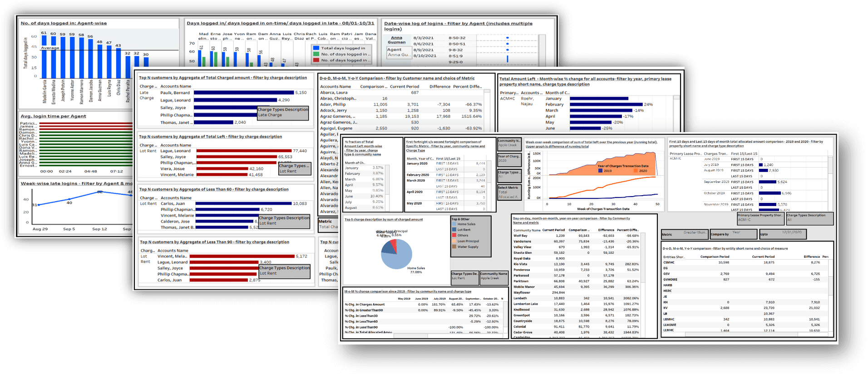
Task: Open the Compare by Year dropdown
Action: coord(733,234)
